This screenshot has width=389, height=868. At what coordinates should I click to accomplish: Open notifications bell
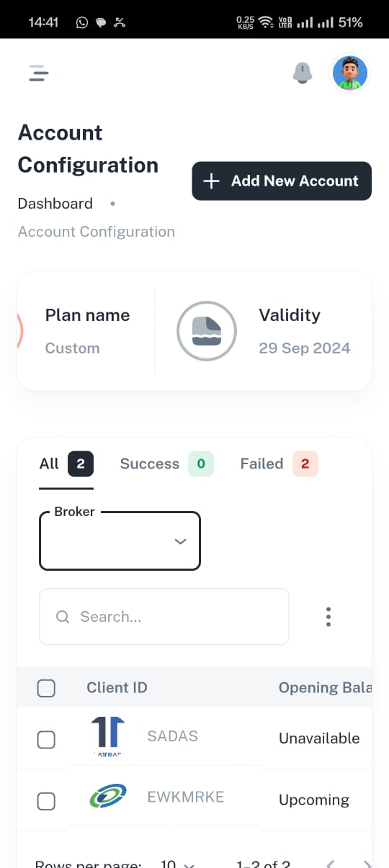pos(303,73)
